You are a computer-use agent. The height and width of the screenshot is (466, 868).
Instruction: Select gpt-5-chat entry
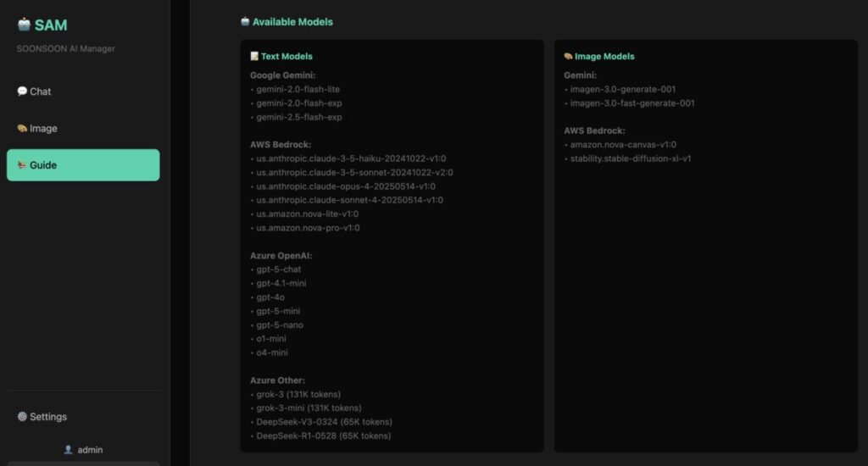[x=278, y=269]
